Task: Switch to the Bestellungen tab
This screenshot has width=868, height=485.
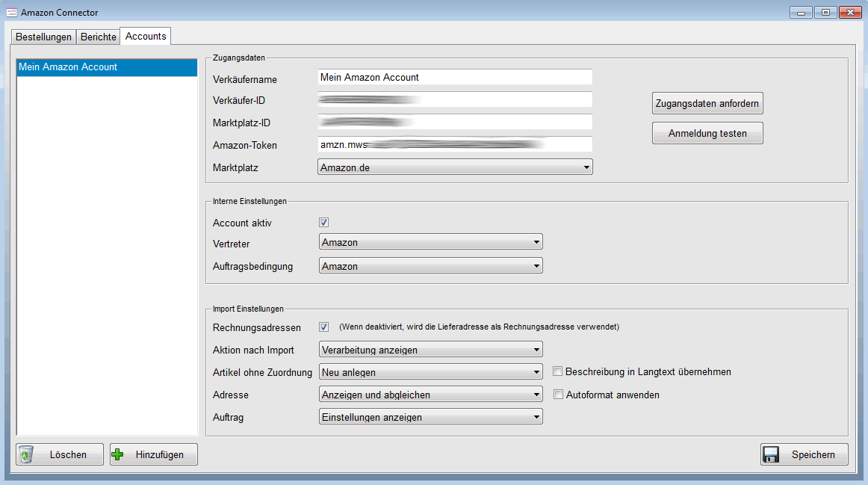Action: pos(44,37)
